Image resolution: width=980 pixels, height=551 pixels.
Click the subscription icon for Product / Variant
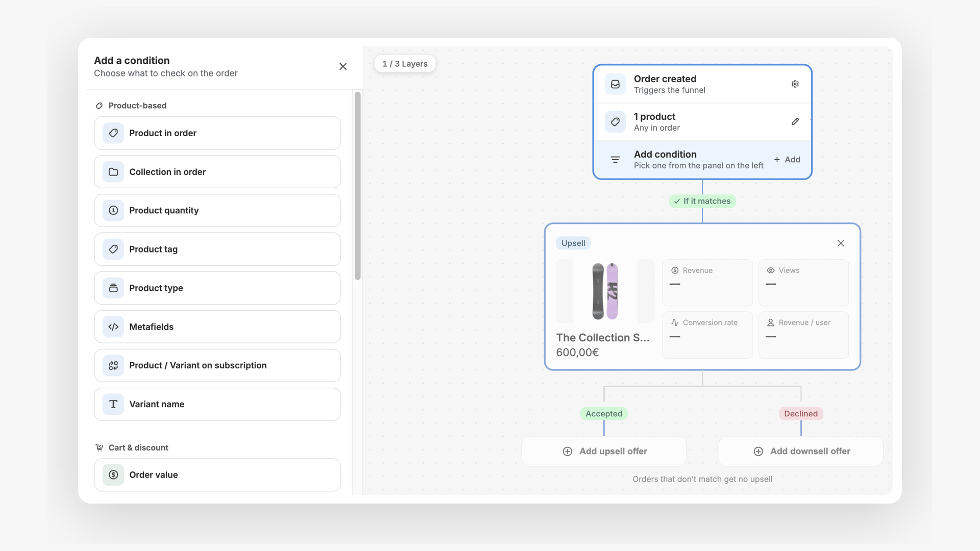click(x=113, y=365)
